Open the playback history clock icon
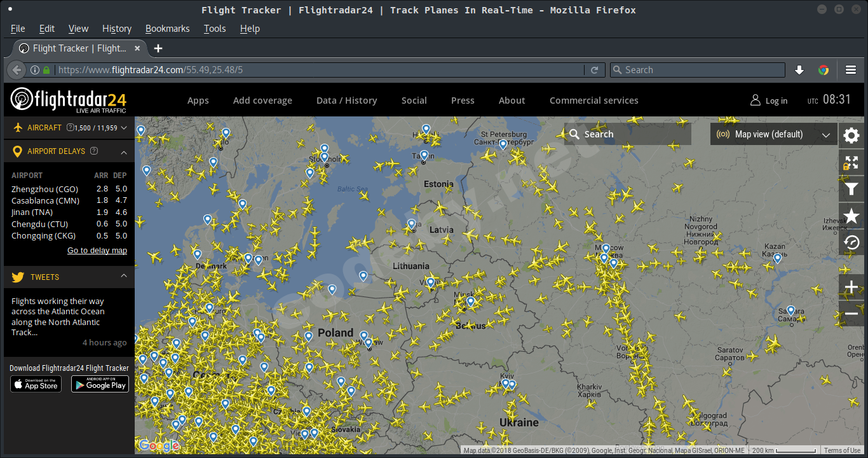868x458 pixels. click(x=851, y=242)
